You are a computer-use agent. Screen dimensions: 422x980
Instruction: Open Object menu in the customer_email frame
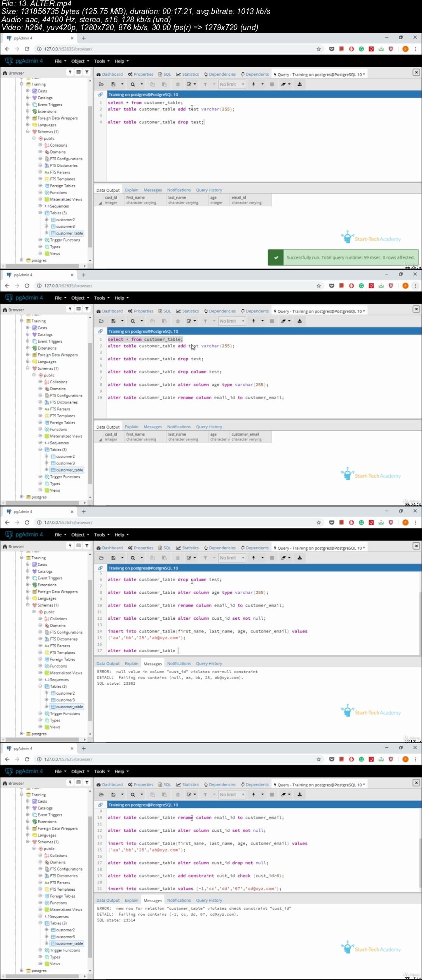click(x=80, y=298)
